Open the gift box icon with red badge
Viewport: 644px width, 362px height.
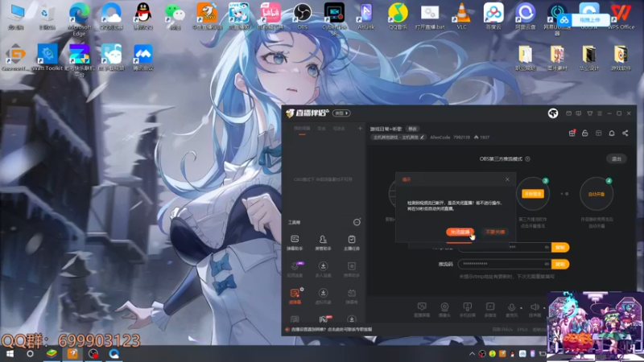click(x=572, y=133)
